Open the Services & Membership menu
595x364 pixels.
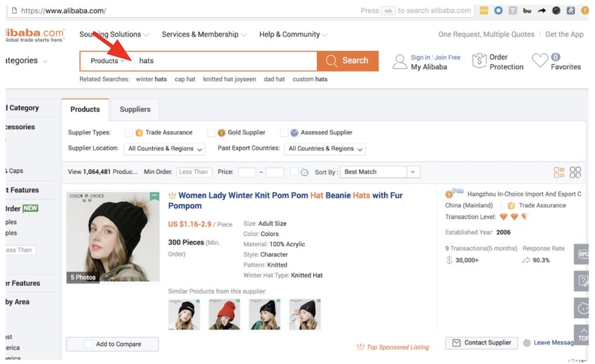tap(201, 34)
